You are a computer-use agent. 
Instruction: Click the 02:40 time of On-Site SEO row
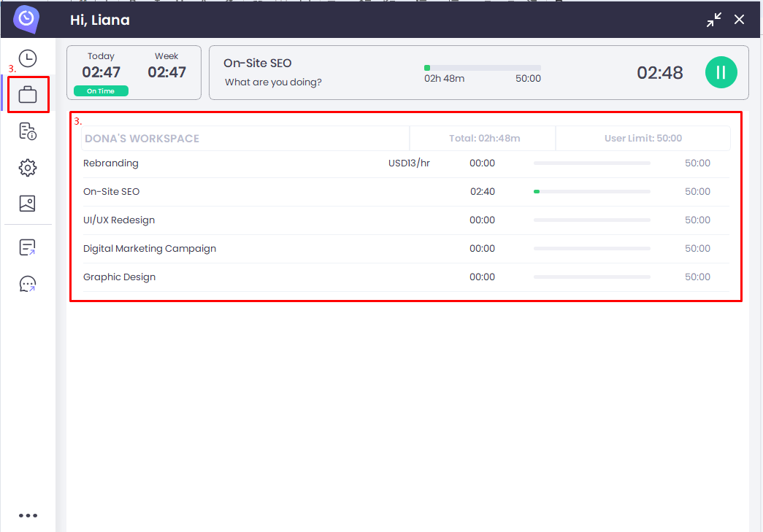coord(482,192)
